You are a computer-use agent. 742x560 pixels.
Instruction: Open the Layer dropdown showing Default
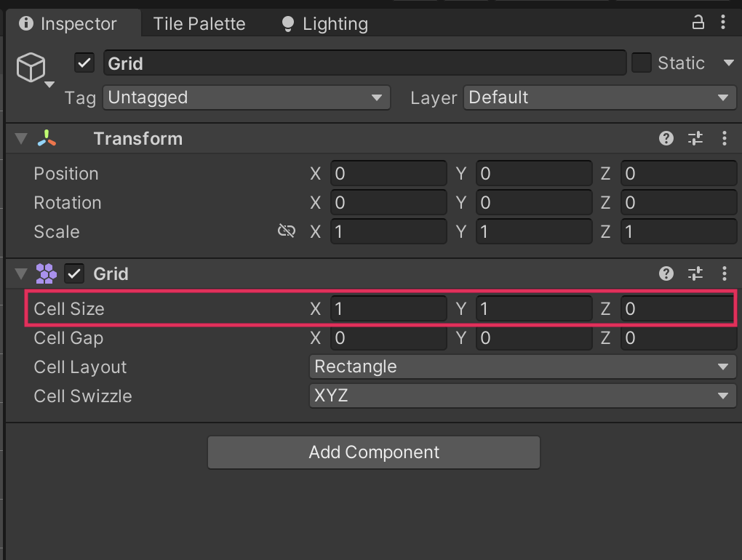tap(599, 97)
